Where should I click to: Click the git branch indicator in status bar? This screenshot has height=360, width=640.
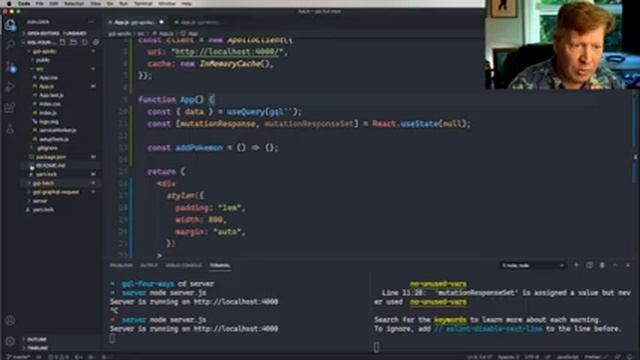click(x=18, y=357)
